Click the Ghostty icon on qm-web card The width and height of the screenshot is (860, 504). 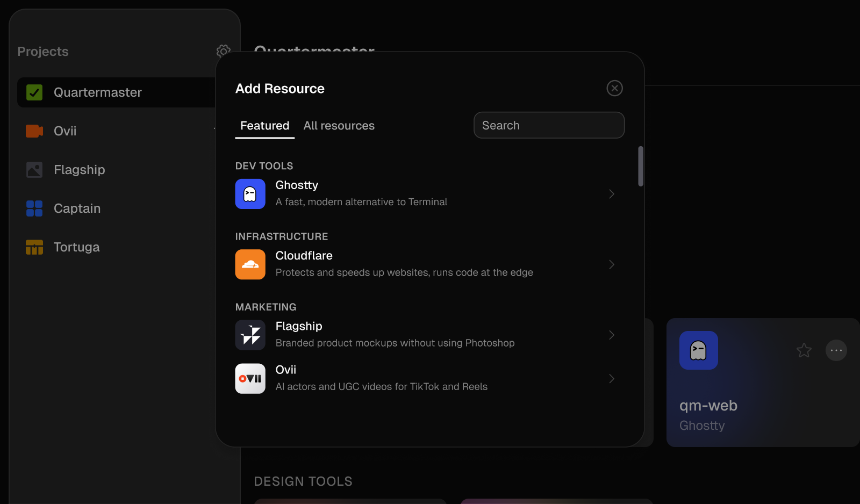coord(699,350)
